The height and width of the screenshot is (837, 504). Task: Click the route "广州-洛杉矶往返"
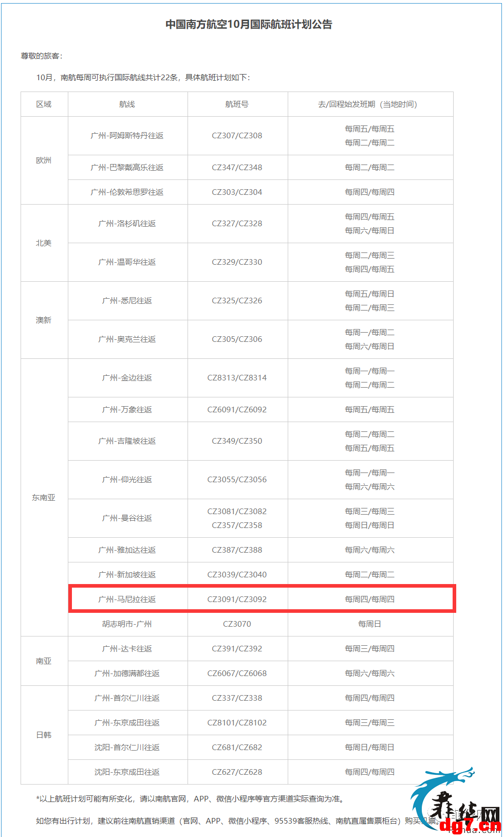point(127,224)
